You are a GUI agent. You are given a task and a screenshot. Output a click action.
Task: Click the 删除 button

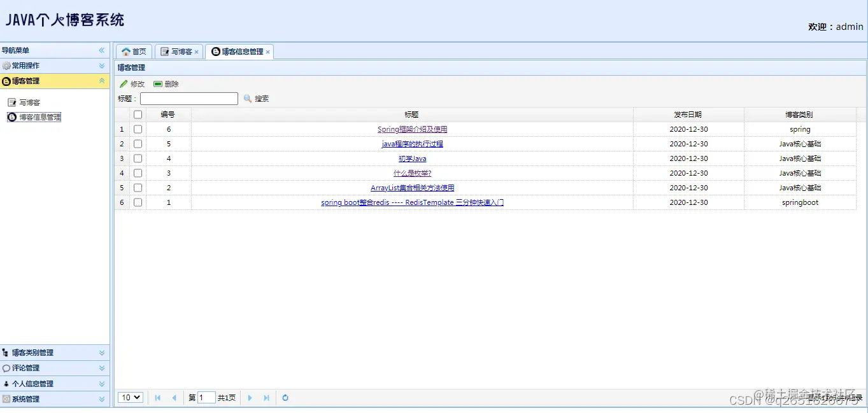point(166,84)
